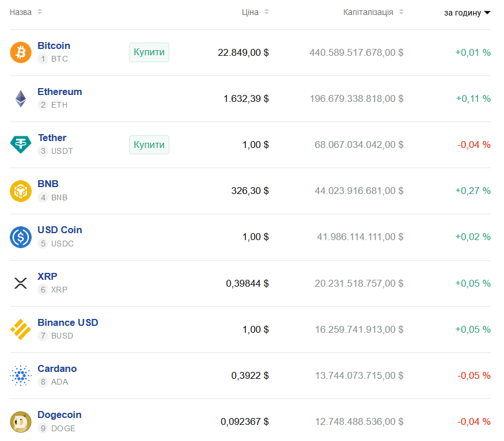Buy Tether with the Купити button
Image resolution: width=504 pixels, height=441 pixels.
click(x=149, y=145)
